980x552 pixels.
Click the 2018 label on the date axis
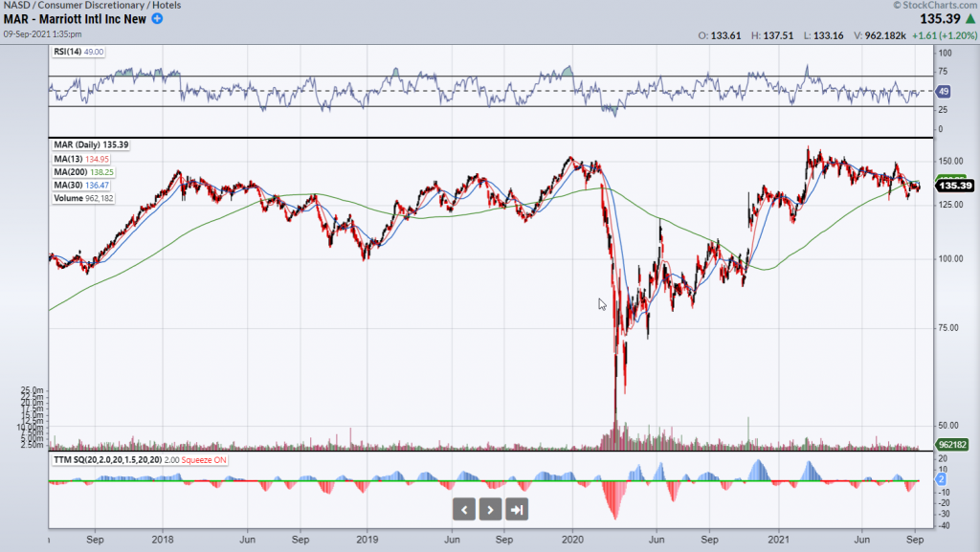163,540
